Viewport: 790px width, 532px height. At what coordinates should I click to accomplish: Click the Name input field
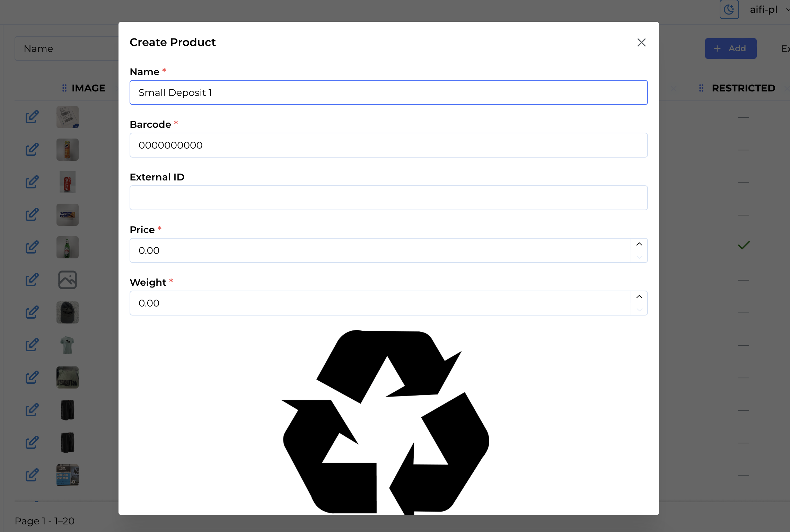click(388, 92)
